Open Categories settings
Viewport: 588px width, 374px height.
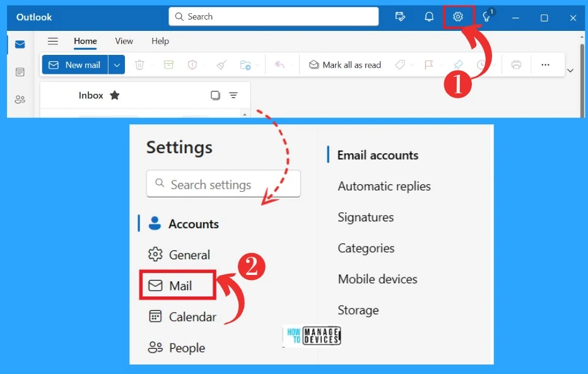click(x=366, y=248)
